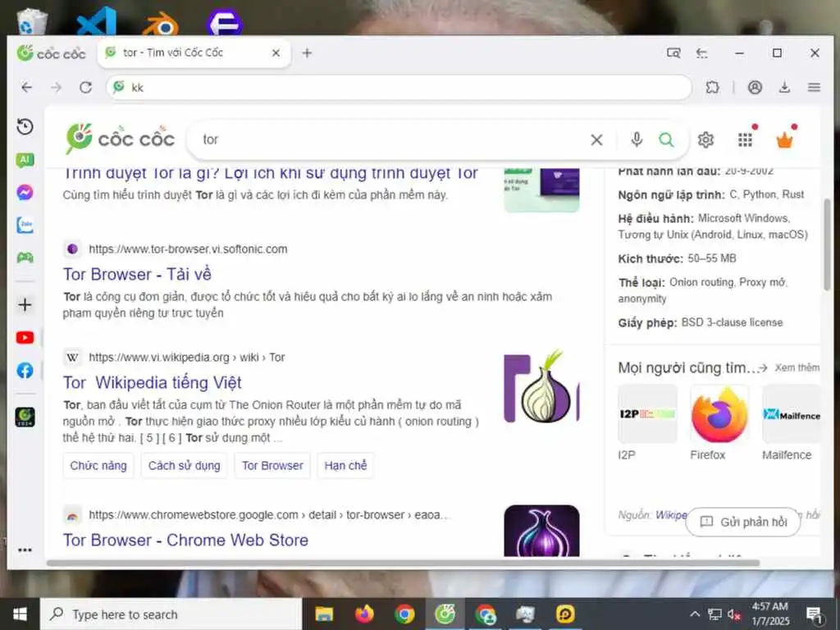Open the AI chat sidebar icon

(25, 160)
